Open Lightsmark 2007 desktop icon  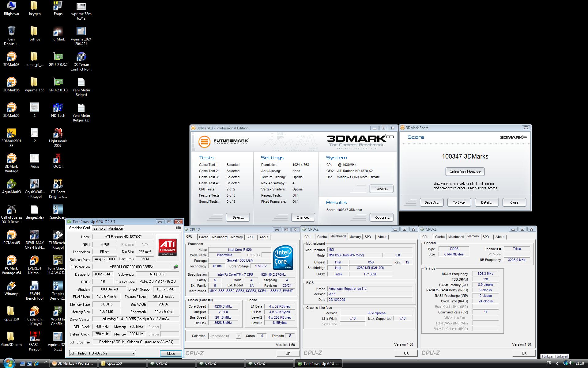[x=58, y=138]
